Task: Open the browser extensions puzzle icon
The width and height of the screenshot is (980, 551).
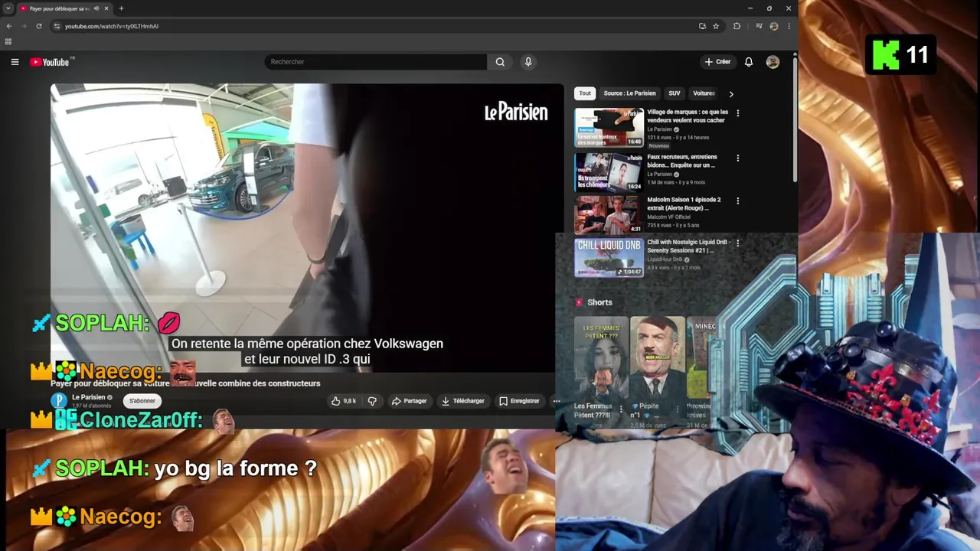Action: pos(737,26)
